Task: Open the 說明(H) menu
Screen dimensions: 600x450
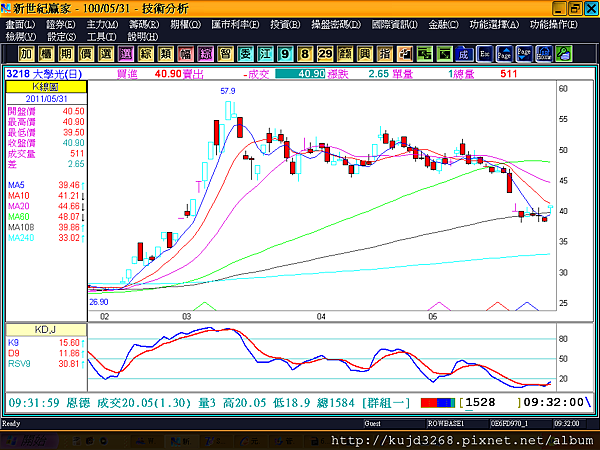Action: pos(142,37)
